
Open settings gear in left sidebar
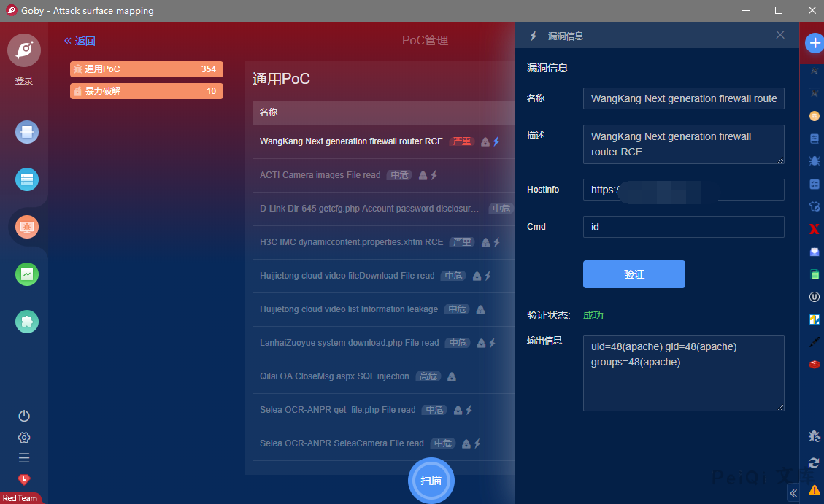click(x=24, y=438)
